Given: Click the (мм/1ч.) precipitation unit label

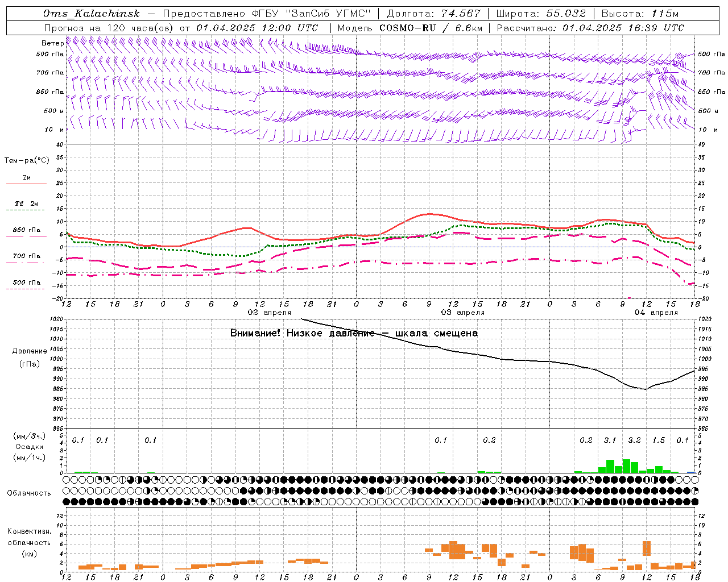Looking at the screenshot, I should click(x=30, y=458).
